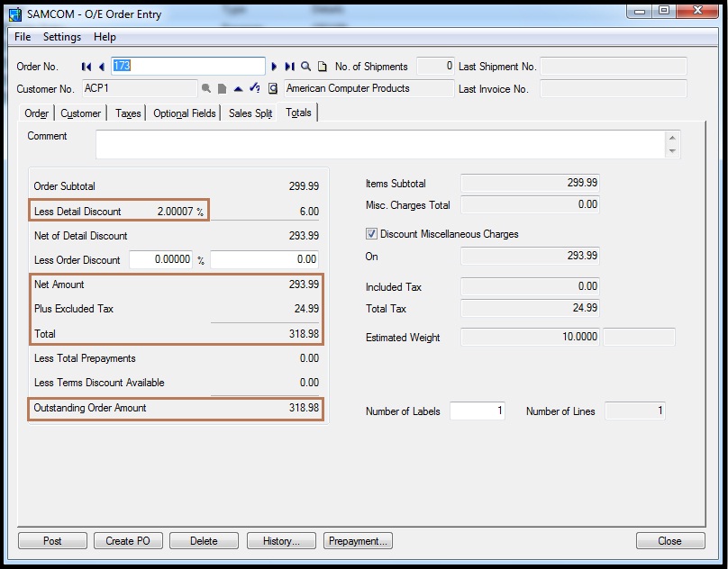Screen dimensions: 728x569
Task: Click the Misc. Charges Total field
Action: pyautogui.click(x=530, y=204)
